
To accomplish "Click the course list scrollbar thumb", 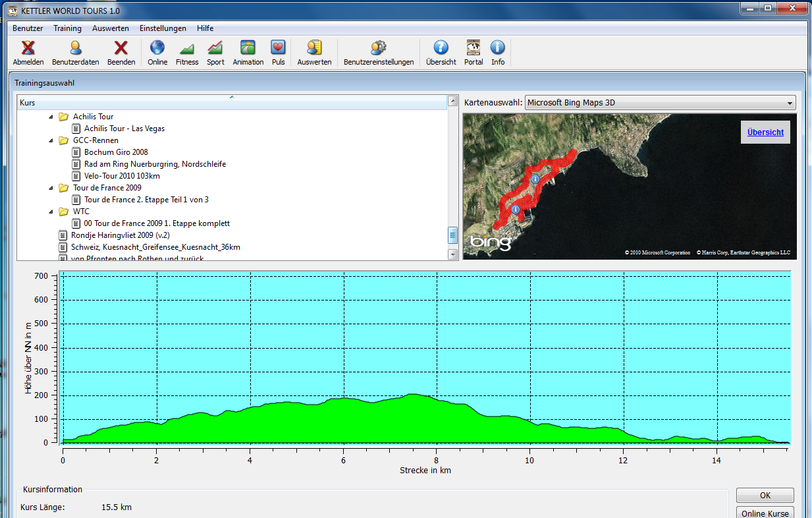I will [x=452, y=235].
